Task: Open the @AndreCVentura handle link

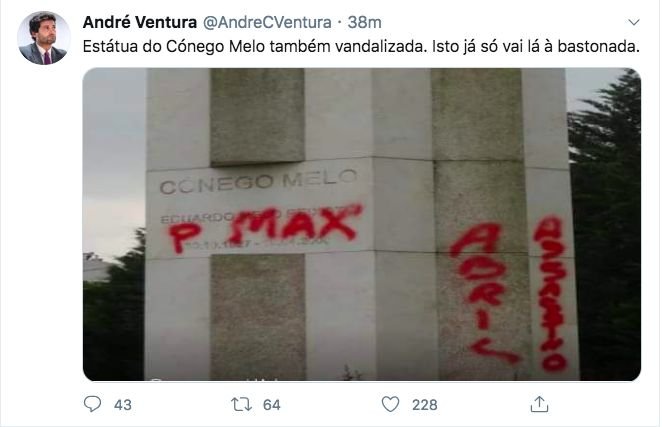Action: point(267,22)
